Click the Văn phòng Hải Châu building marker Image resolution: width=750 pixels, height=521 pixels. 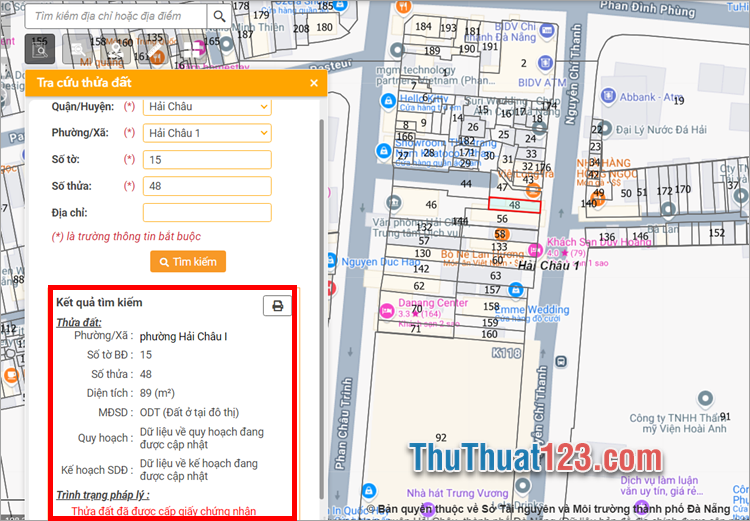click(x=394, y=203)
